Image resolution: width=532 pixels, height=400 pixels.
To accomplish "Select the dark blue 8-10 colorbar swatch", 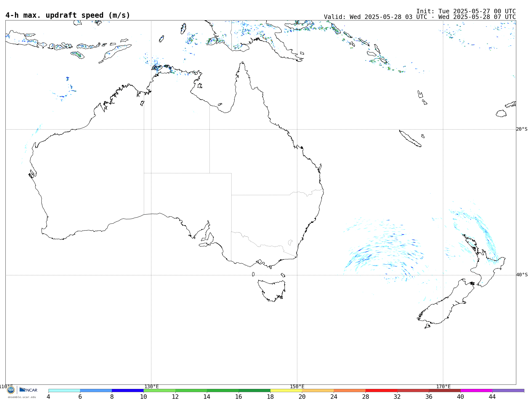I will pyautogui.click(x=128, y=391).
